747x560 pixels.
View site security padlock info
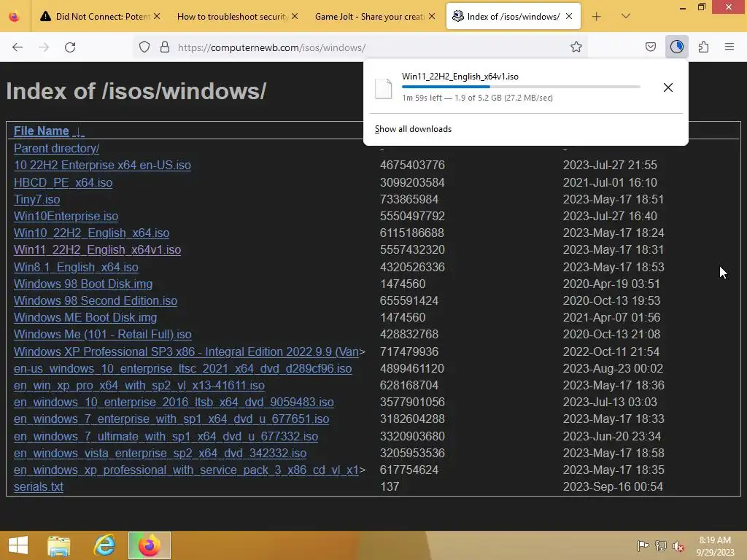(x=165, y=47)
